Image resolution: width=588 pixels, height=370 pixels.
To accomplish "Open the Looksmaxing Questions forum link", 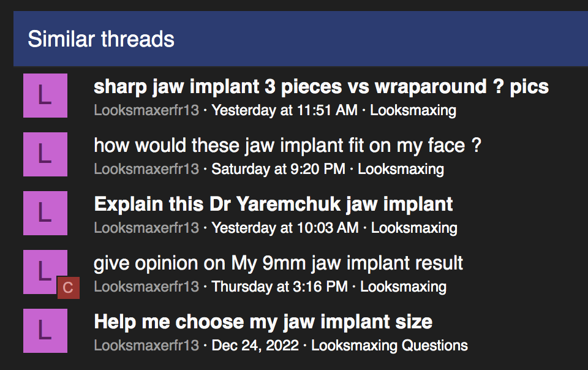I will pos(390,345).
